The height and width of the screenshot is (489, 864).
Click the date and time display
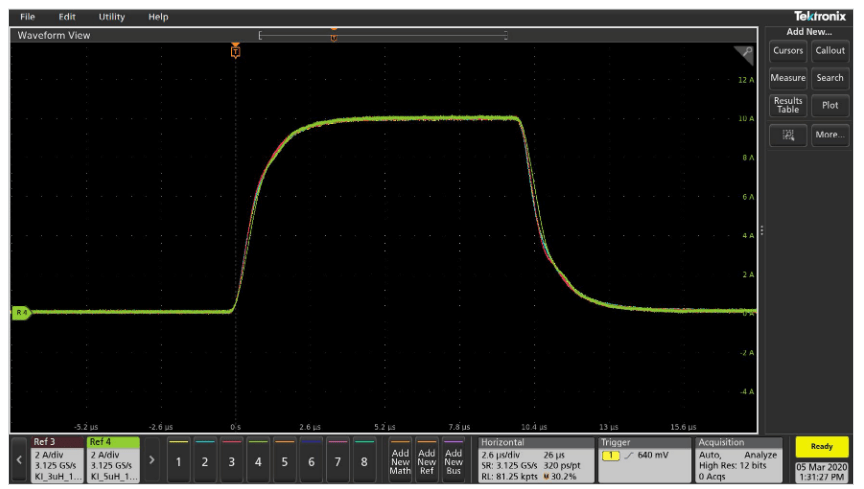[x=821, y=472]
